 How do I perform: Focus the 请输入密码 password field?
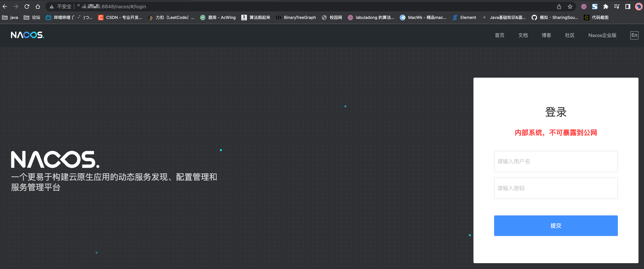tap(555, 188)
